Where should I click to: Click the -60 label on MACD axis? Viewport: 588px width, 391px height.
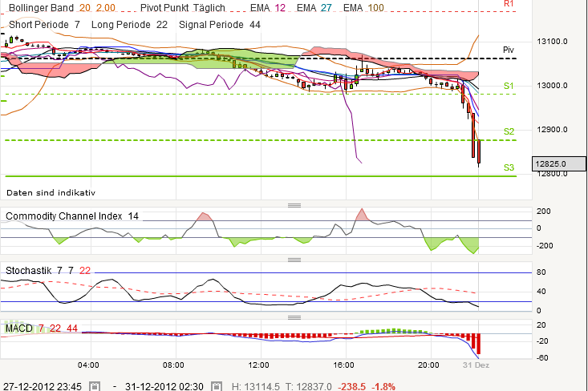(542, 358)
